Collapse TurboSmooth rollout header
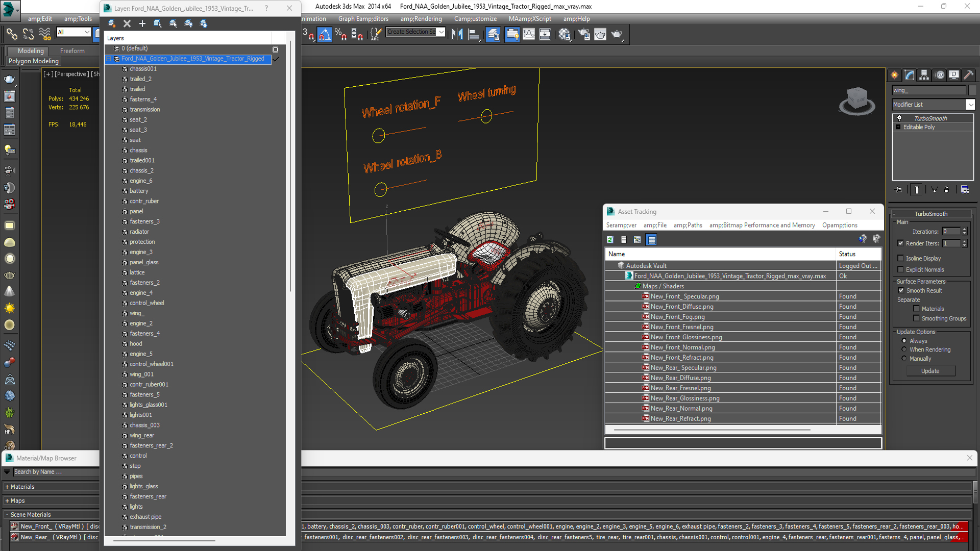This screenshot has height=551, width=980. click(930, 214)
